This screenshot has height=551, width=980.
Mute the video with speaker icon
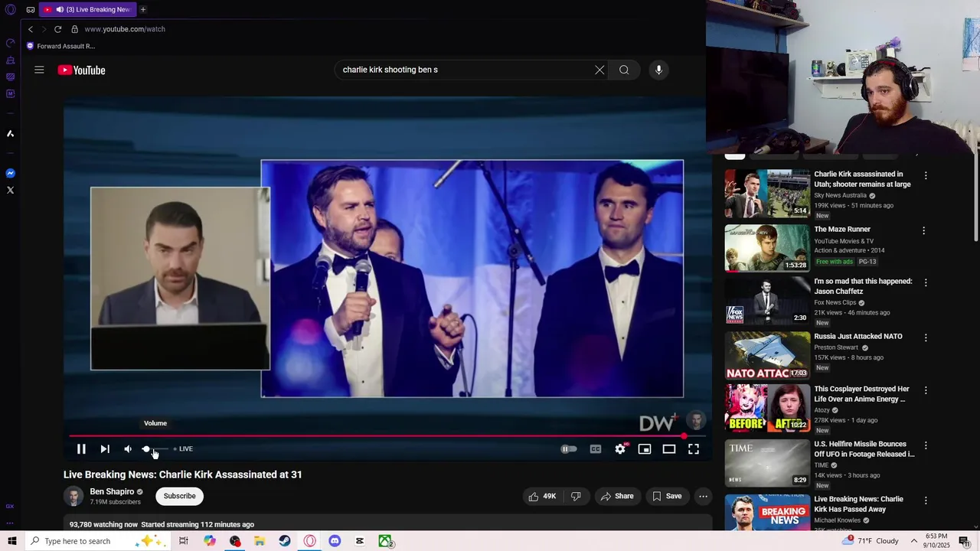(x=128, y=449)
